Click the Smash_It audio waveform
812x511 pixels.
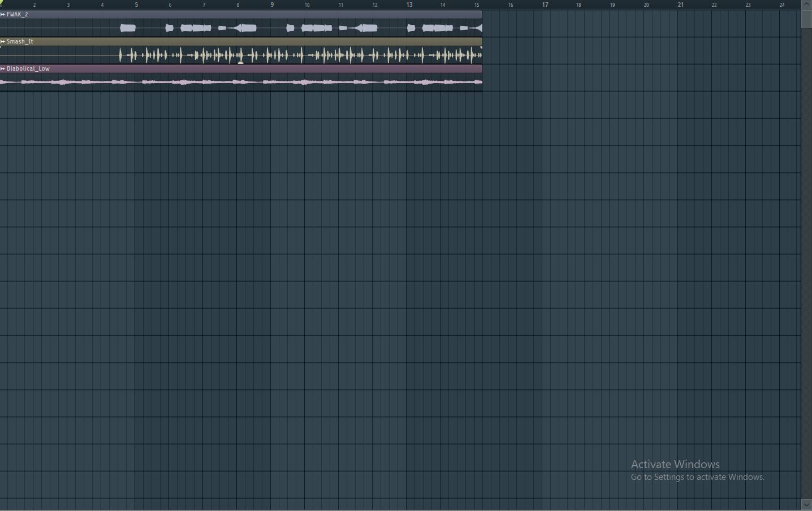click(x=241, y=55)
